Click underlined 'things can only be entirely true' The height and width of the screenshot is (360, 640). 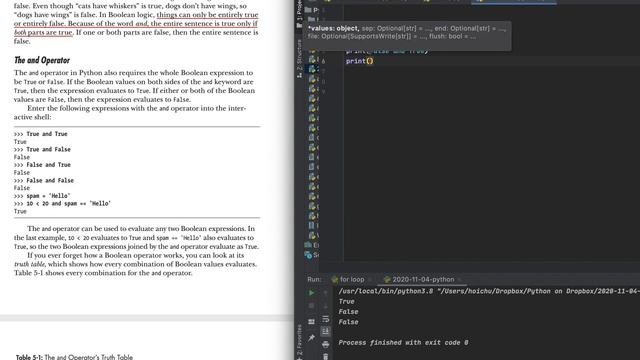click(x=207, y=15)
